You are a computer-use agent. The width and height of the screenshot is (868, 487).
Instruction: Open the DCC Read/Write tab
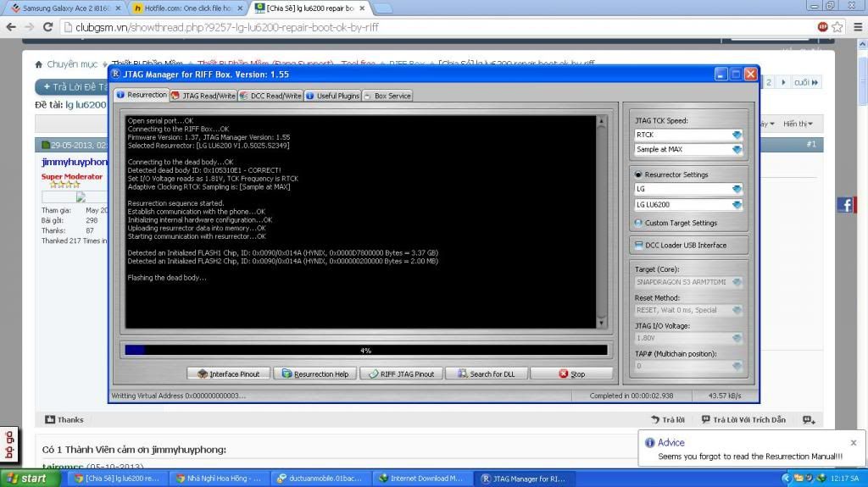click(x=270, y=96)
